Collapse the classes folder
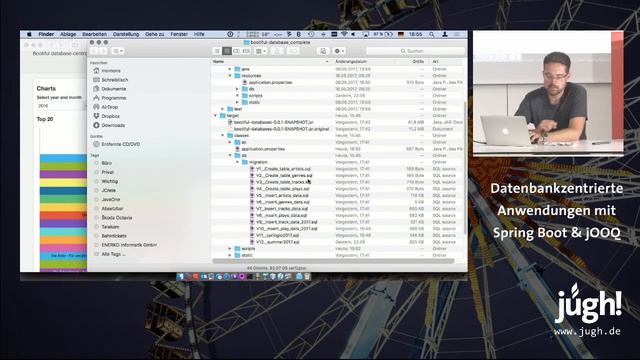Image resolution: width=640 pixels, height=360 pixels. [222, 136]
